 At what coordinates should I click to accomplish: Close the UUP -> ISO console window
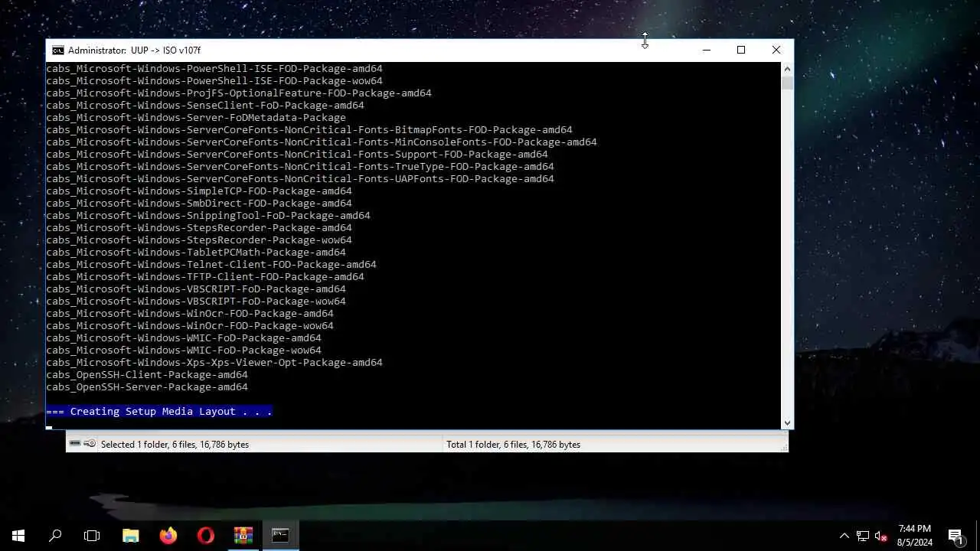pos(776,51)
